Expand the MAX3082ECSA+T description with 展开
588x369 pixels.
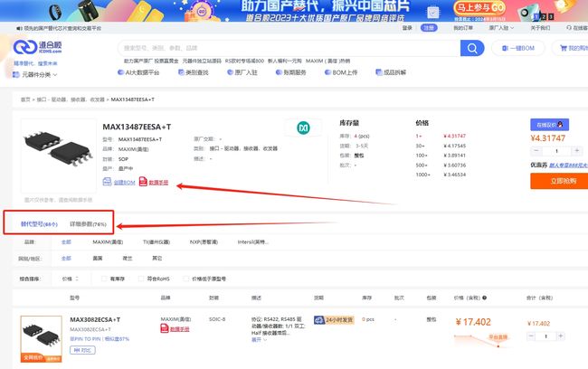(x=259, y=340)
